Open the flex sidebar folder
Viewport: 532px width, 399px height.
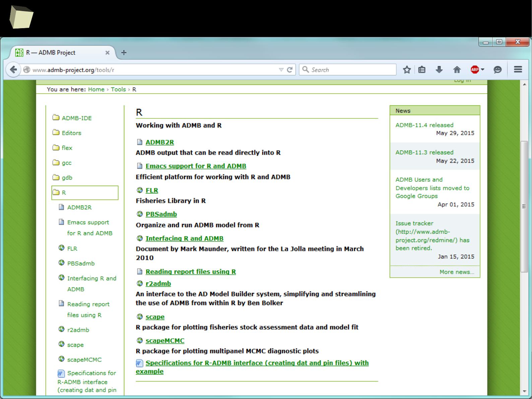click(x=67, y=148)
